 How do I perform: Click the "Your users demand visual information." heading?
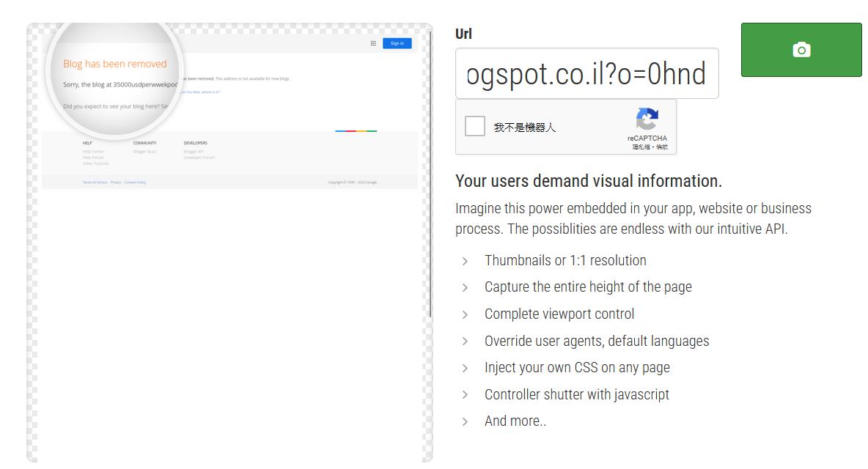(x=589, y=181)
